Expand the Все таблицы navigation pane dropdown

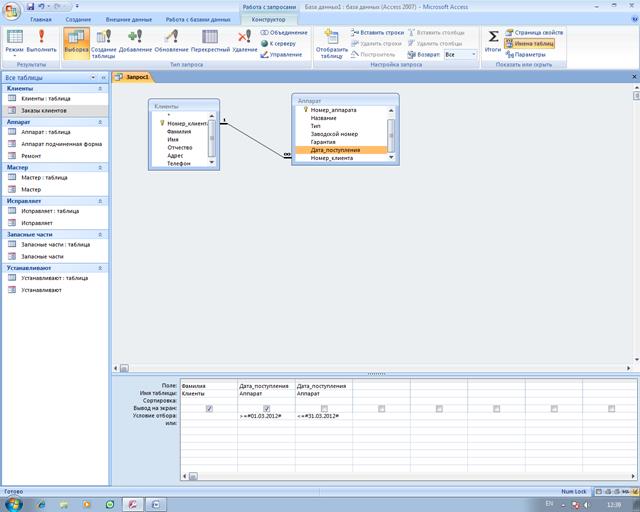[99, 76]
